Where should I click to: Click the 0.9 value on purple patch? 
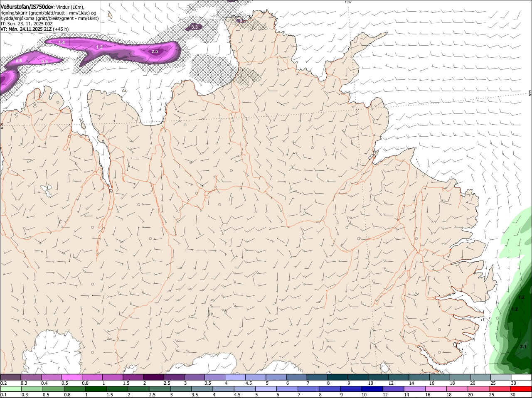coord(44,61)
